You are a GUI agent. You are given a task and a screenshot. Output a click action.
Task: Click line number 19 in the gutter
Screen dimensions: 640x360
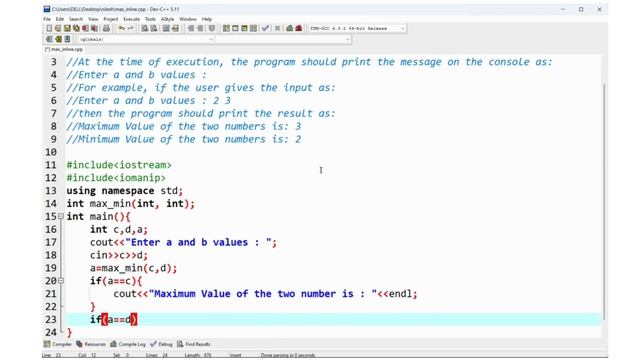51,268
